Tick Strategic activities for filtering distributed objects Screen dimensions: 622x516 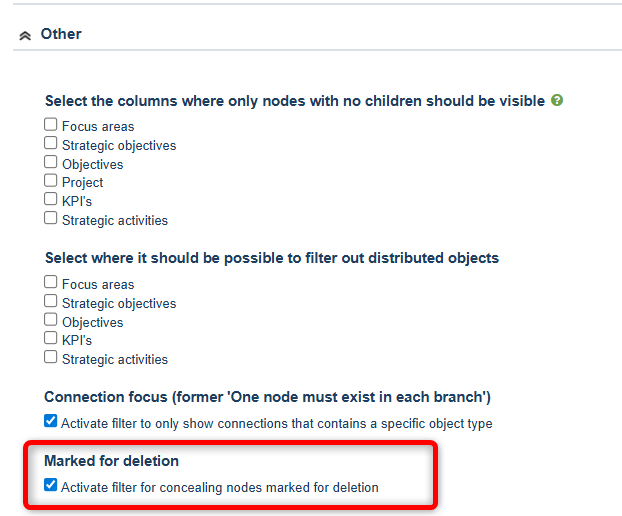point(51,357)
